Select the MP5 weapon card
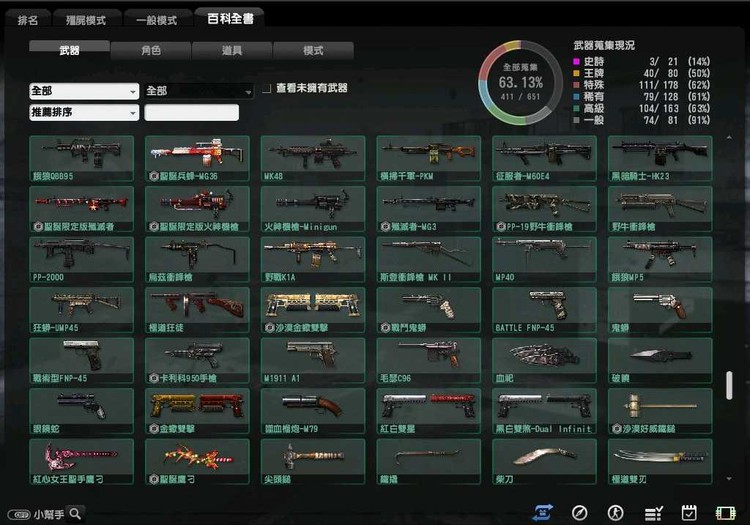 pos(660,260)
